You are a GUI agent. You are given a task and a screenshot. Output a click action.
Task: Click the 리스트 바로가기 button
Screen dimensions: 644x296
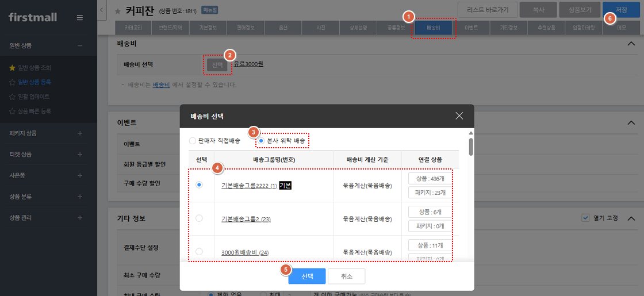pyautogui.click(x=487, y=9)
